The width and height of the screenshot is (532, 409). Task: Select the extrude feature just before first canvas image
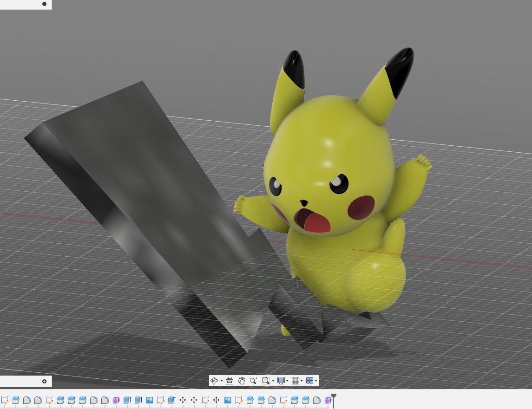click(x=138, y=400)
